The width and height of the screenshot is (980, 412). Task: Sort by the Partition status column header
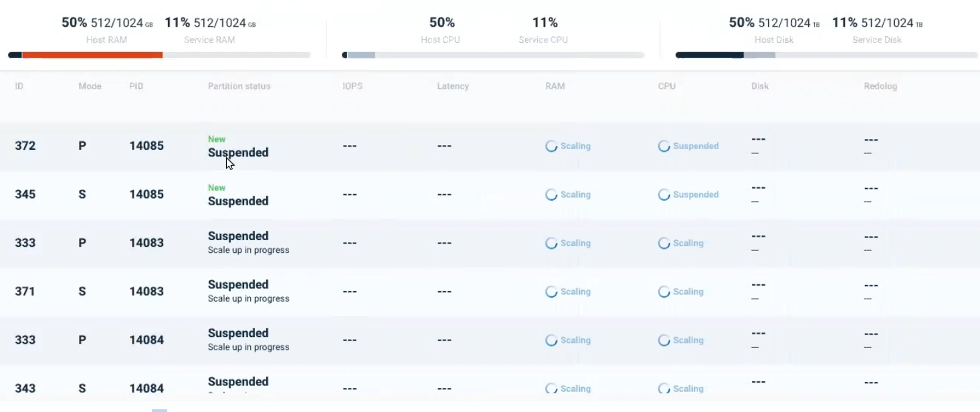coord(239,86)
